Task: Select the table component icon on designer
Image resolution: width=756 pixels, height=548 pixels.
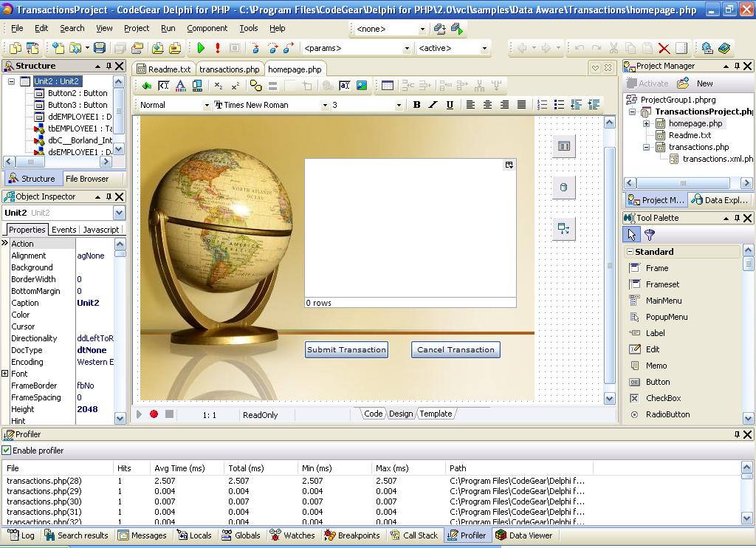Action: pyautogui.click(x=563, y=145)
